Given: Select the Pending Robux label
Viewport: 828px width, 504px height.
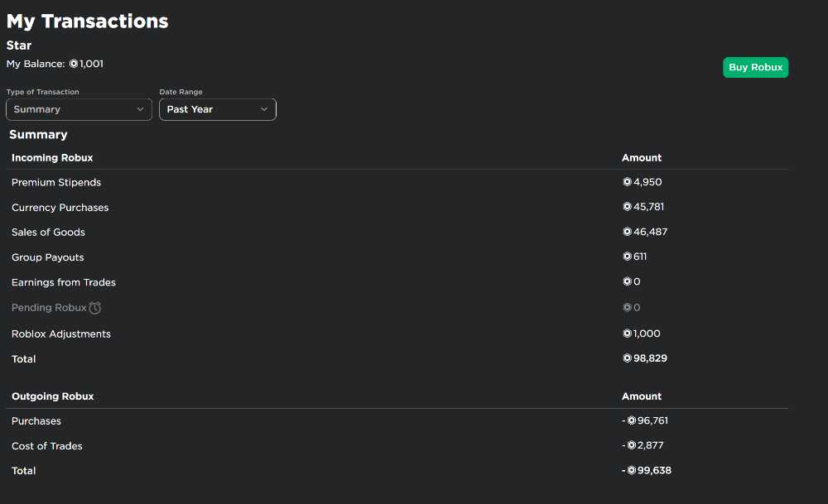Looking at the screenshot, I should [49, 308].
